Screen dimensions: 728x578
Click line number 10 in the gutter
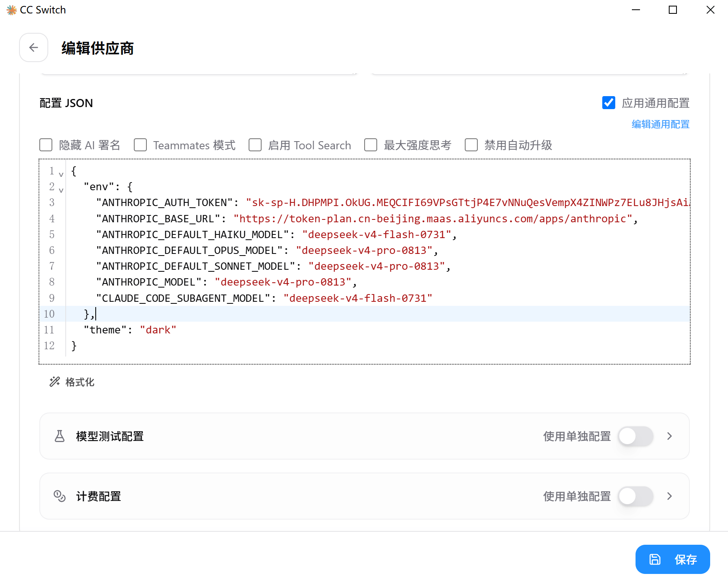point(49,314)
